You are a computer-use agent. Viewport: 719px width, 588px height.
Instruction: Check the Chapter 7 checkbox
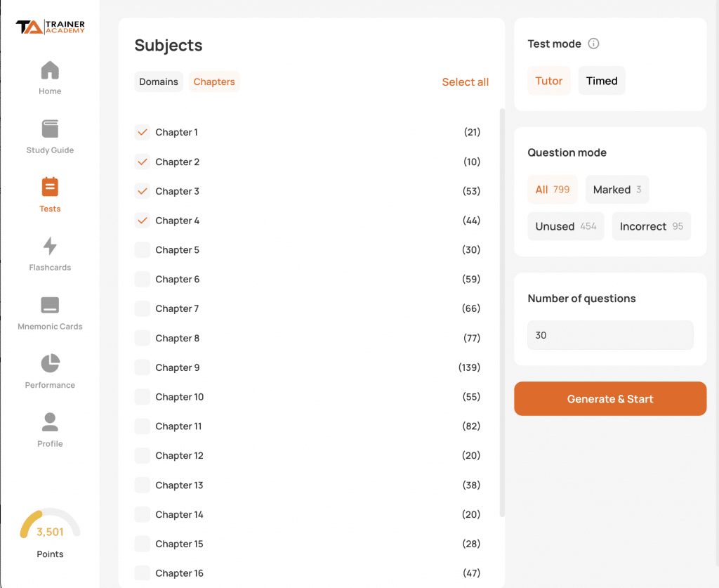143,308
